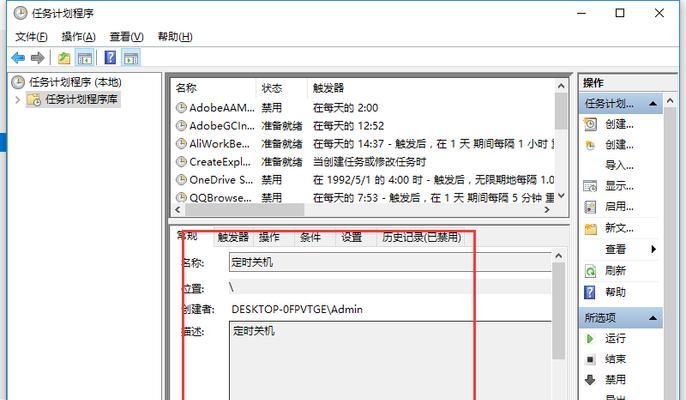Click the trigger text 在每天的 12:52

click(349, 126)
